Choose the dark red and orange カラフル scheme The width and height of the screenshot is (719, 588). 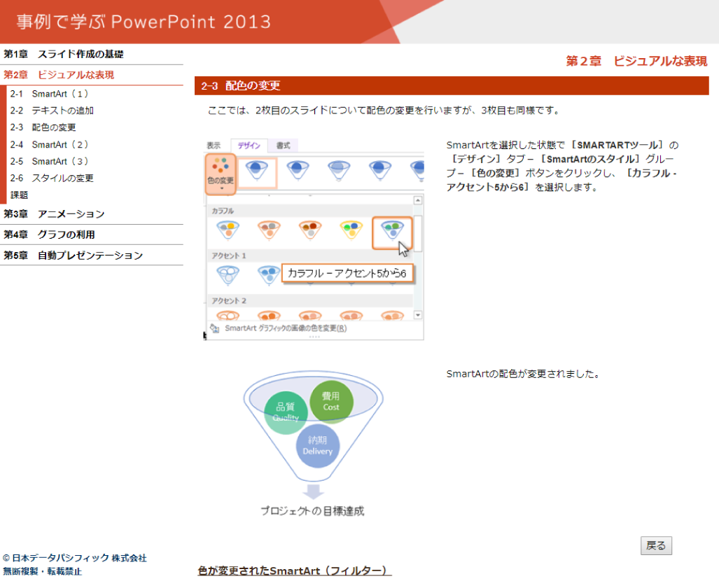point(310,230)
